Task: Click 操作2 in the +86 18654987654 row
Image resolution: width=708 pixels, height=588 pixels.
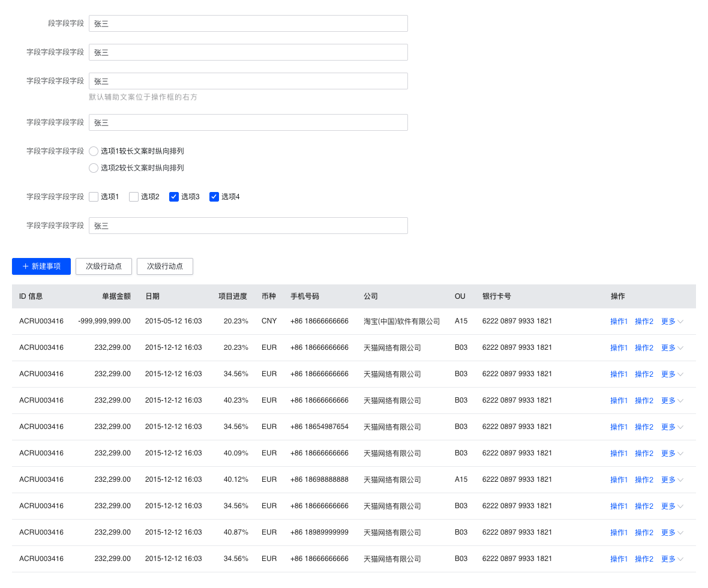Action: tap(644, 427)
